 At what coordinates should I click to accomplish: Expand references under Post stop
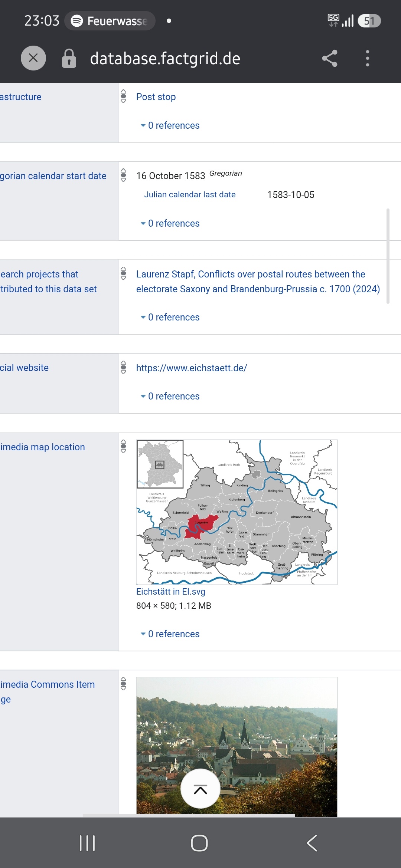click(x=170, y=125)
